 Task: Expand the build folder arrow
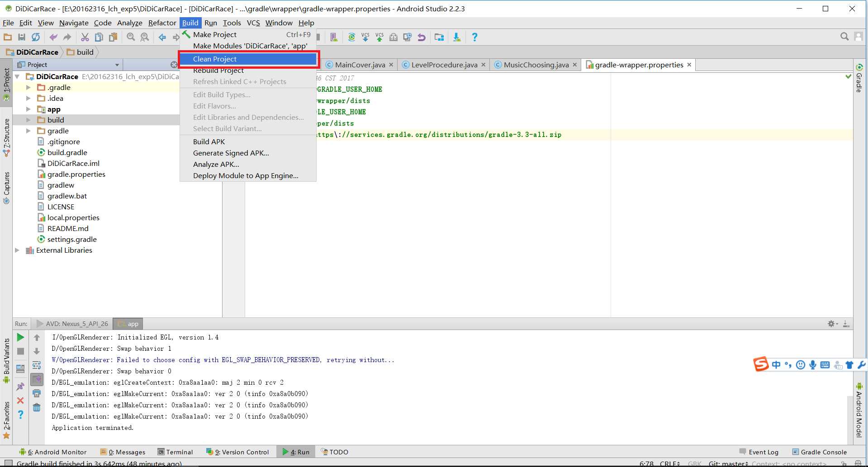pos(28,120)
